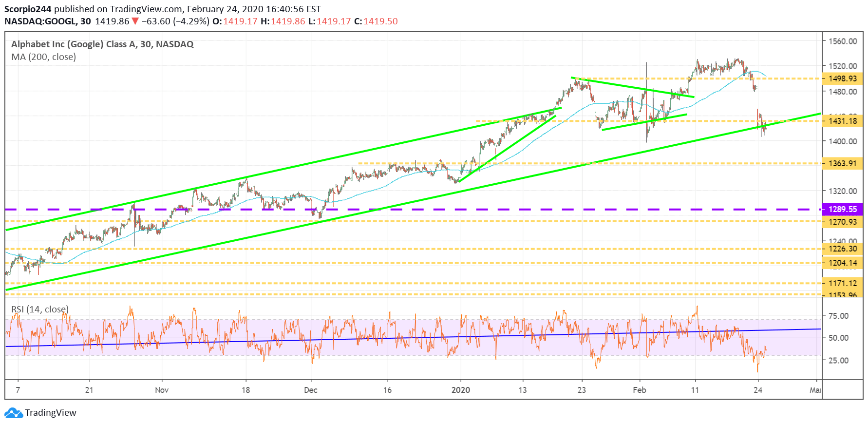Click the 1171.12 price level label

(842, 283)
